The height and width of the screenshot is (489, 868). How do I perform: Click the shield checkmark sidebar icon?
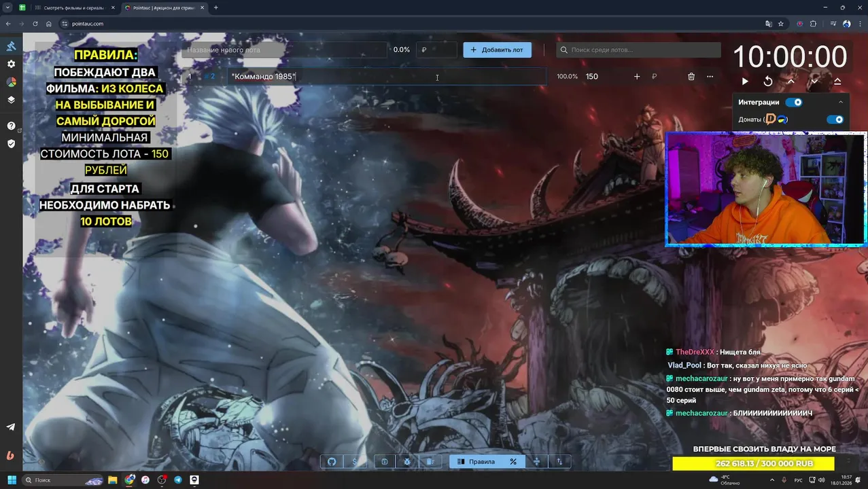(11, 144)
